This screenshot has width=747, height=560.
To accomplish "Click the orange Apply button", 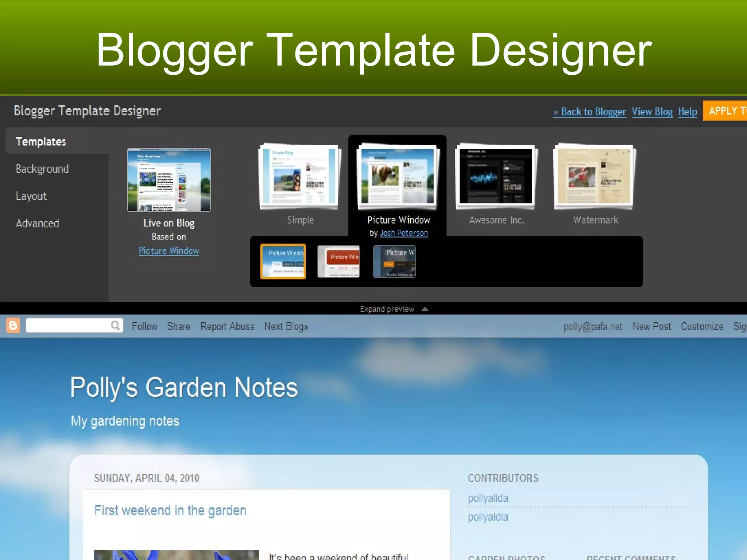I will (x=725, y=110).
